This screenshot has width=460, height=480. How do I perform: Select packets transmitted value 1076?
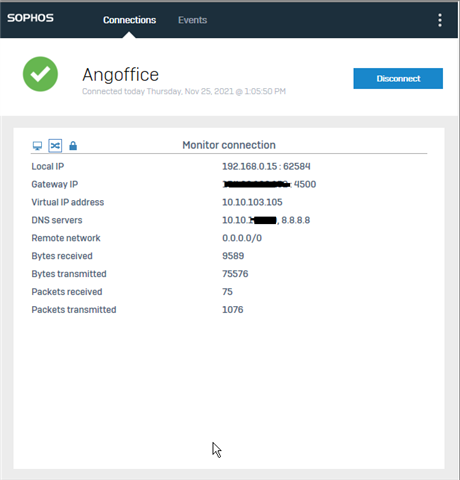tap(233, 310)
